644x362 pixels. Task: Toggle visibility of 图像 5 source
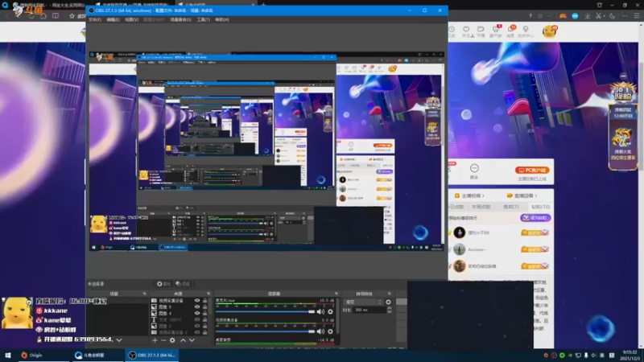click(197, 307)
